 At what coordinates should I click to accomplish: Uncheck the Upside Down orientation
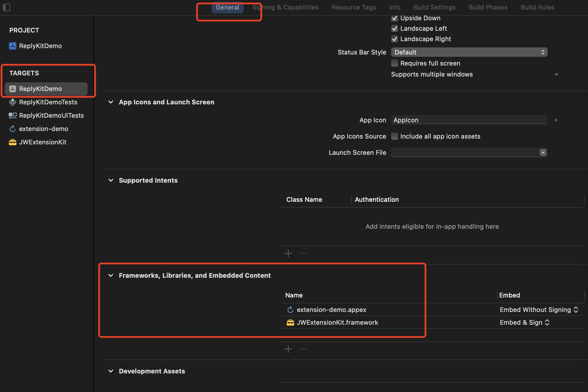394,18
